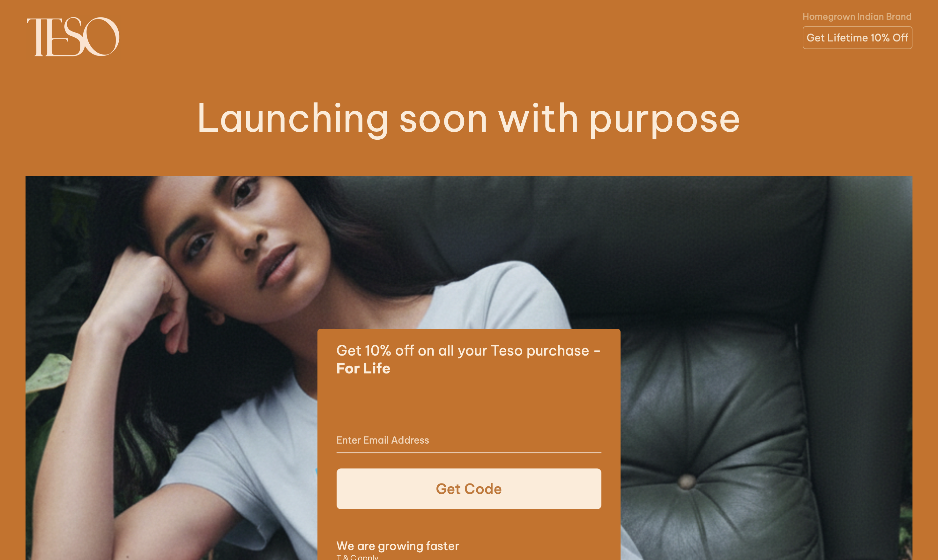Select the Launching soon with purpose headline
This screenshot has height=560, width=938.
(468, 119)
